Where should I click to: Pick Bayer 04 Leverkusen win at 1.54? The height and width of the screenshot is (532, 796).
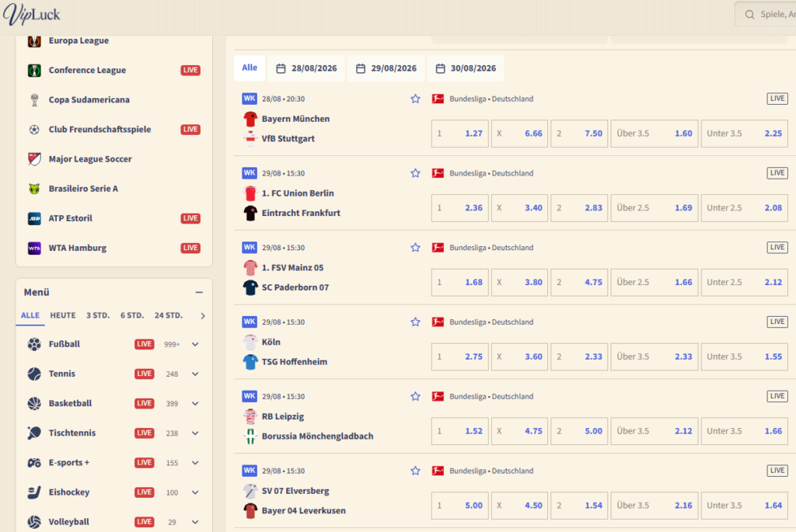tap(579, 506)
